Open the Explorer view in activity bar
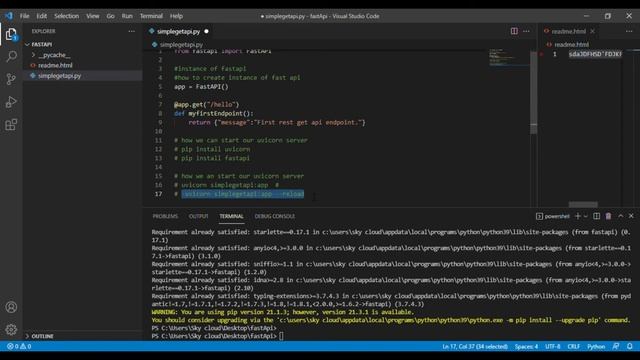 tap(11, 34)
